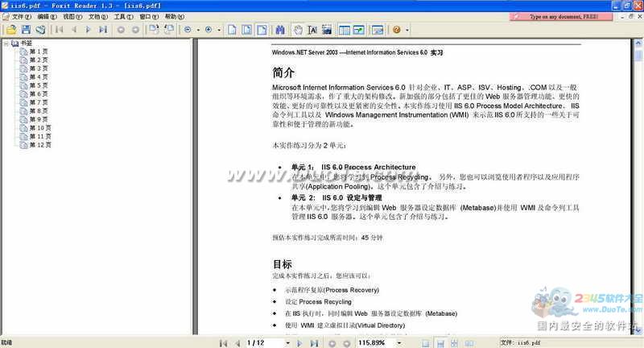Click scrollbar up arrow of document
644x348 pixels.
[638, 43]
